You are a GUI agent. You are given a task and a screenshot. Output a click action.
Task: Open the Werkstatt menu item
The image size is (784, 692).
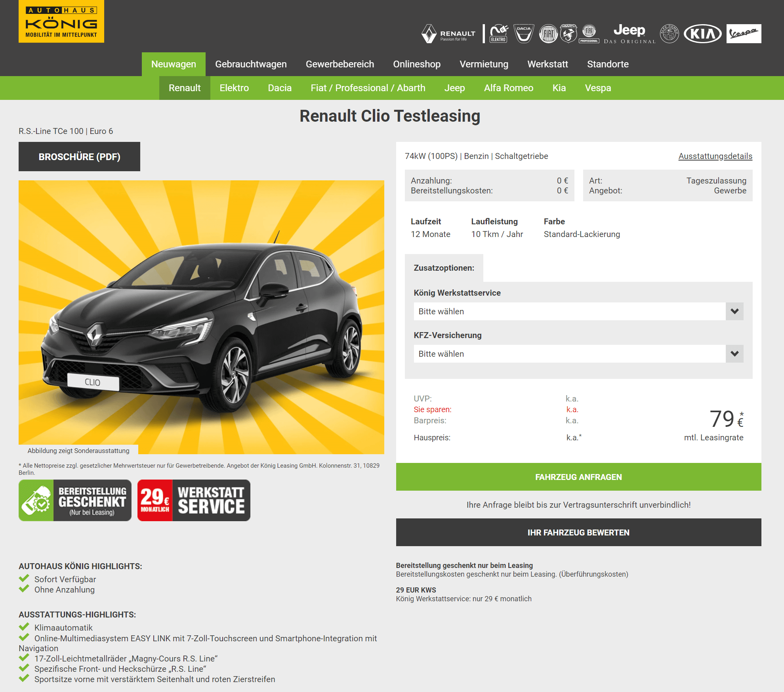[547, 64]
